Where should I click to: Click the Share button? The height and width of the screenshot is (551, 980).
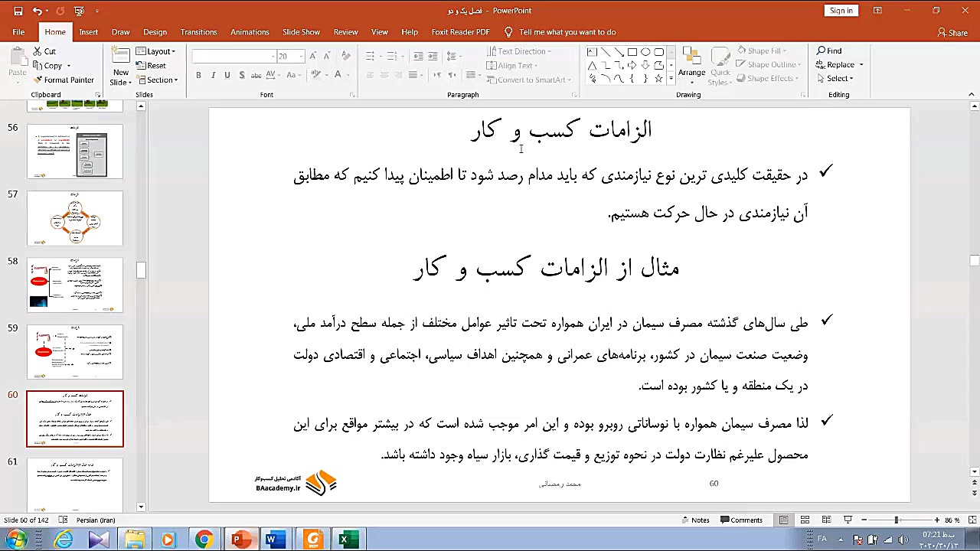(x=952, y=33)
